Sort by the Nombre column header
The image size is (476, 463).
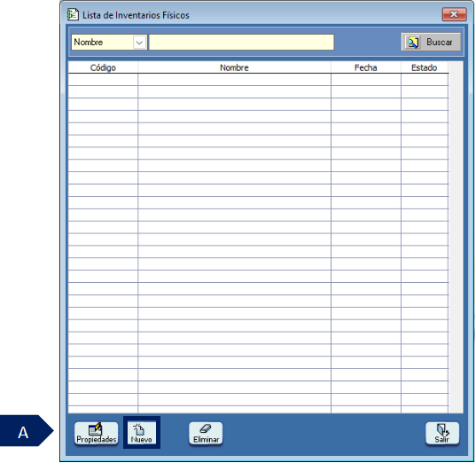234,67
